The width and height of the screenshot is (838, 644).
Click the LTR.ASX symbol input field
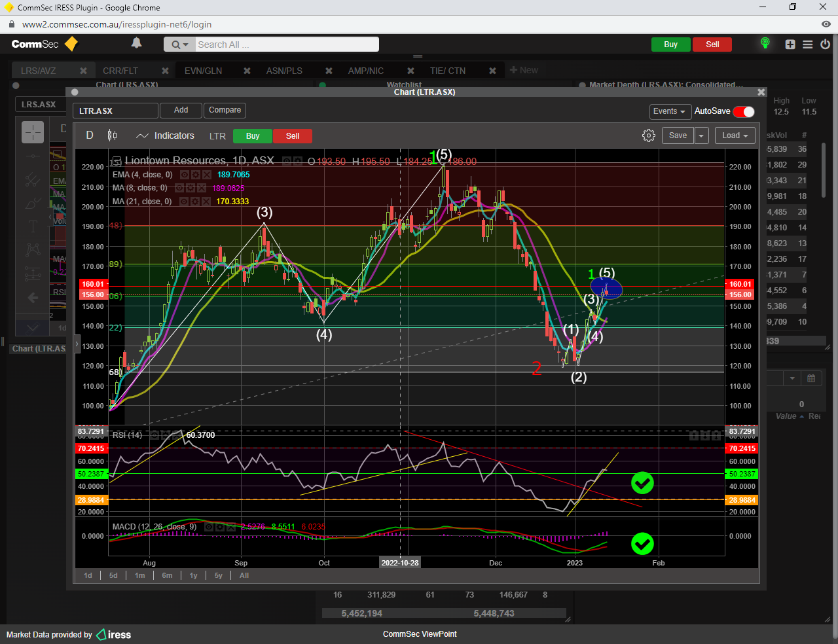pyautogui.click(x=115, y=111)
